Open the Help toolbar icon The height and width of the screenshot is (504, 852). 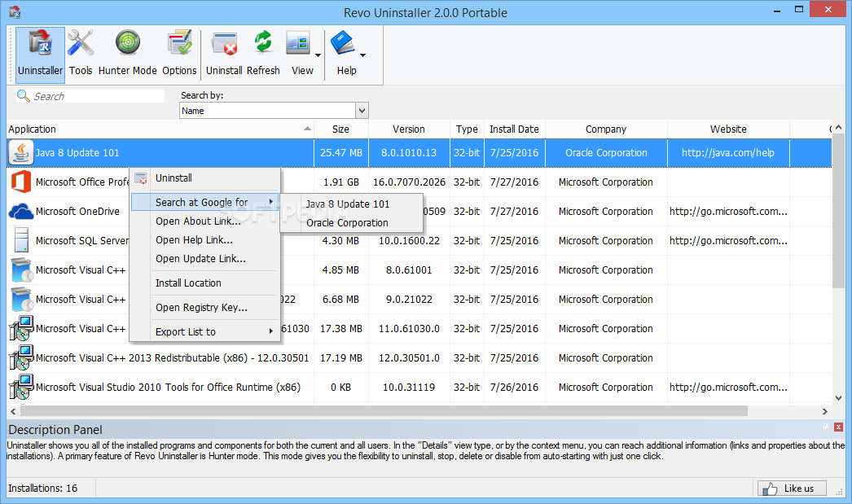click(x=345, y=51)
